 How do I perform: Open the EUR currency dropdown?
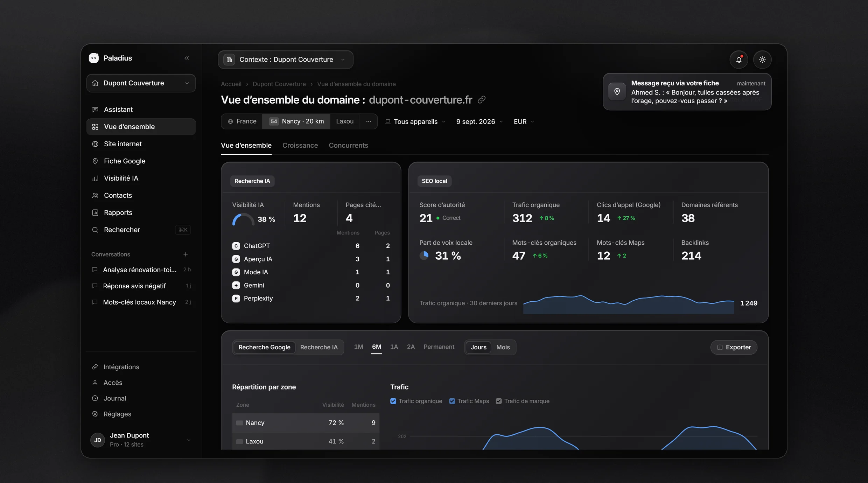(x=524, y=121)
